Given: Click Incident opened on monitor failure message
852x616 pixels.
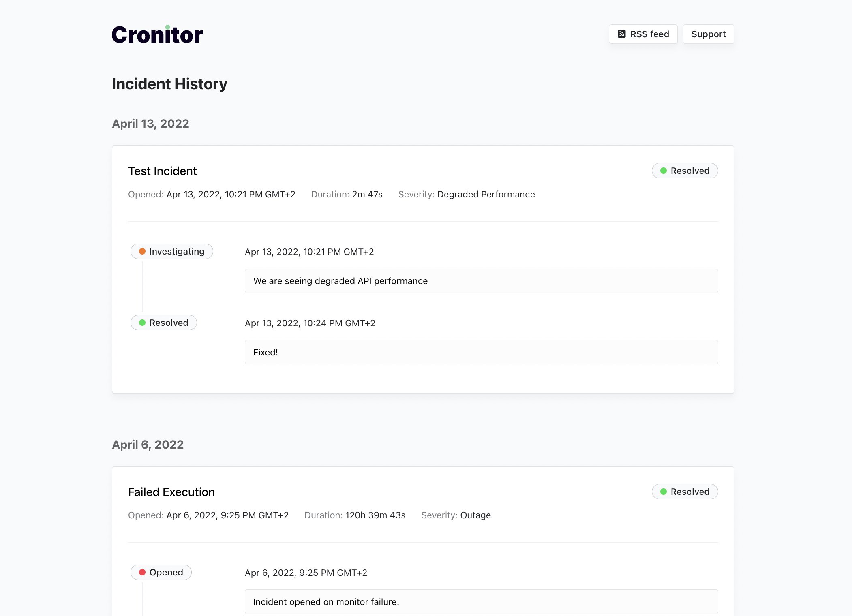Looking at the screenshot, I should 481,602.
